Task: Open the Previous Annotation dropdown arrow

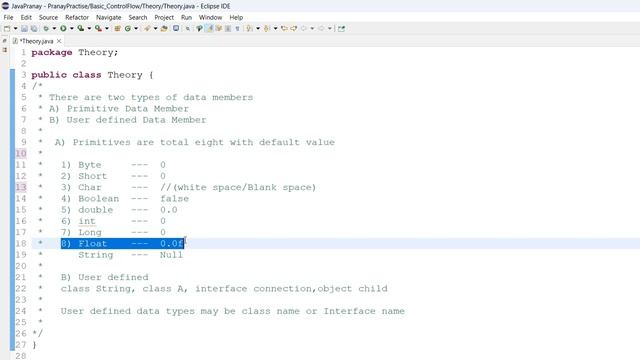Action: [276, 29]
